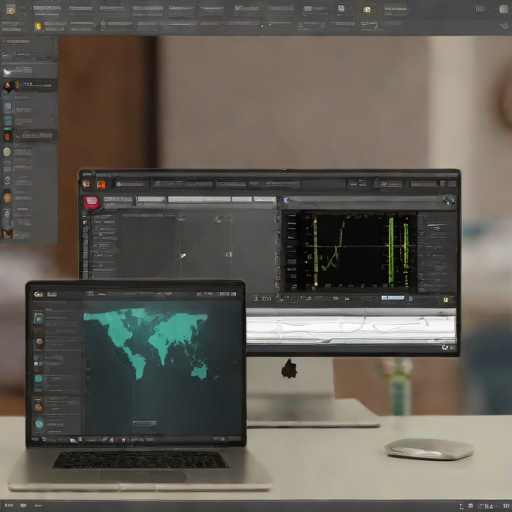Click the blue highlighted button below the waveform display

click(393, 298)
